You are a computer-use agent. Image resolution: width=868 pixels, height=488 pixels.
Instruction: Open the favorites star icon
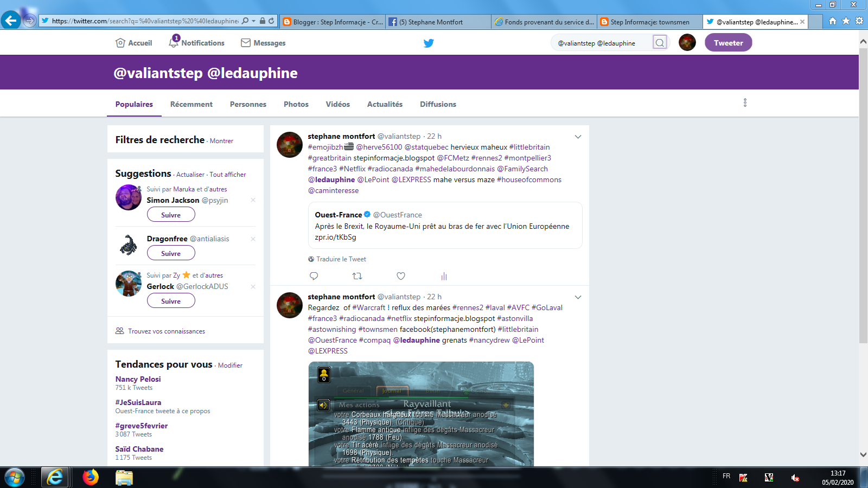tap(846, 21)
